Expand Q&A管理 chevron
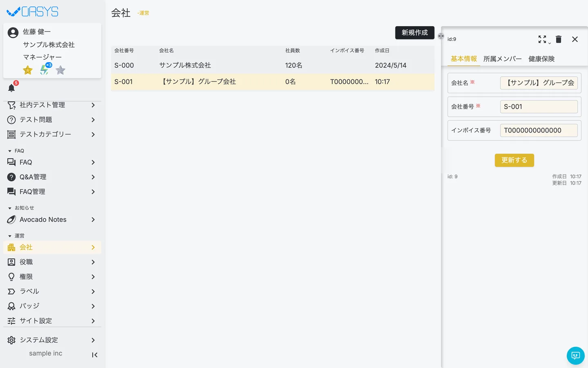 coord(93,177)
